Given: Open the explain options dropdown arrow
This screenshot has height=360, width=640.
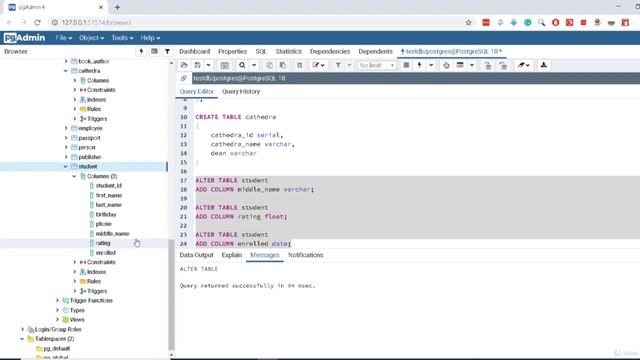Looking at the screenshot, I should pos(472,65).
